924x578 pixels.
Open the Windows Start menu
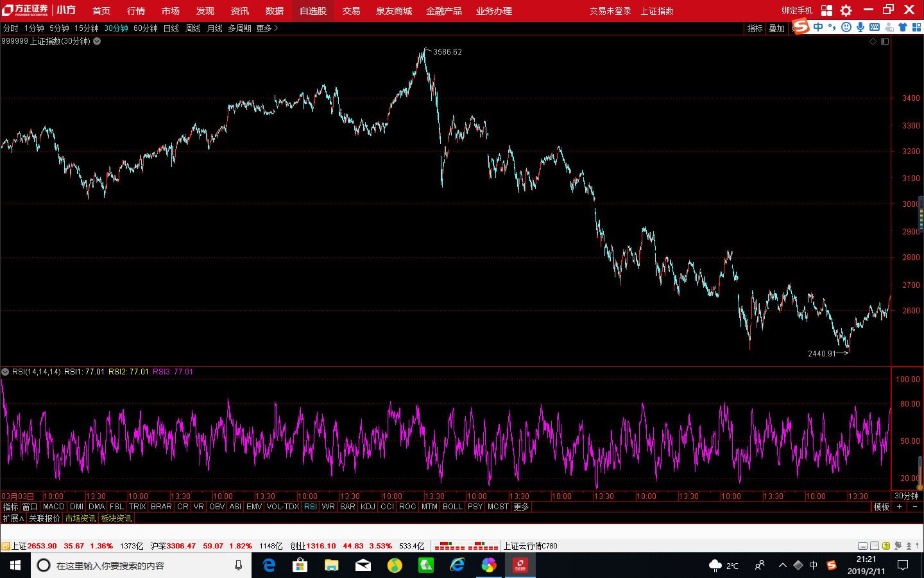15,565
